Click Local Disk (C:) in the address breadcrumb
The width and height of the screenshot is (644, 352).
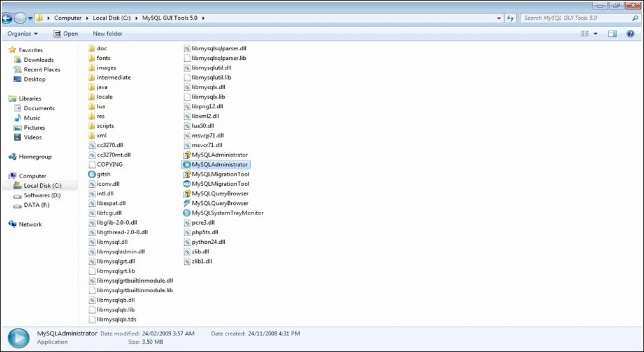pos(111,18)
